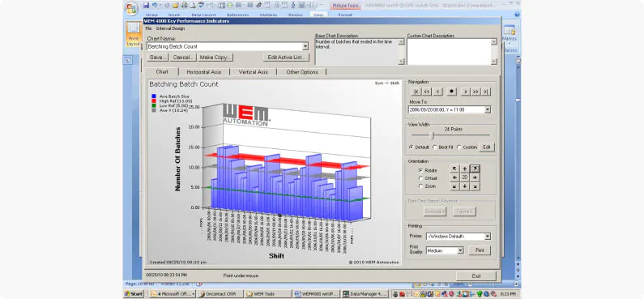The width and height of the screenshot is (644, 299).
Task: Click the up arrow orientation button
Action: [464, 169]
